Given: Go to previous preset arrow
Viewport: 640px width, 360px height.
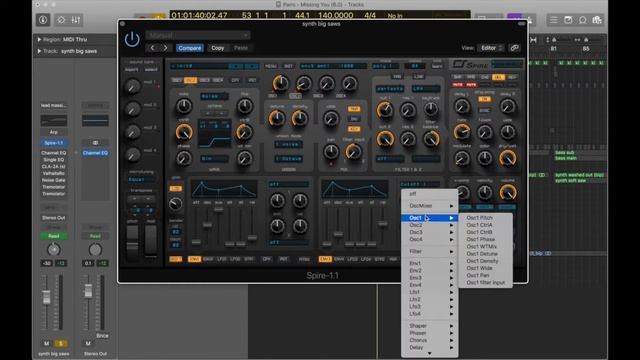Looking at the screenshot, I should [x=152, y=48].
